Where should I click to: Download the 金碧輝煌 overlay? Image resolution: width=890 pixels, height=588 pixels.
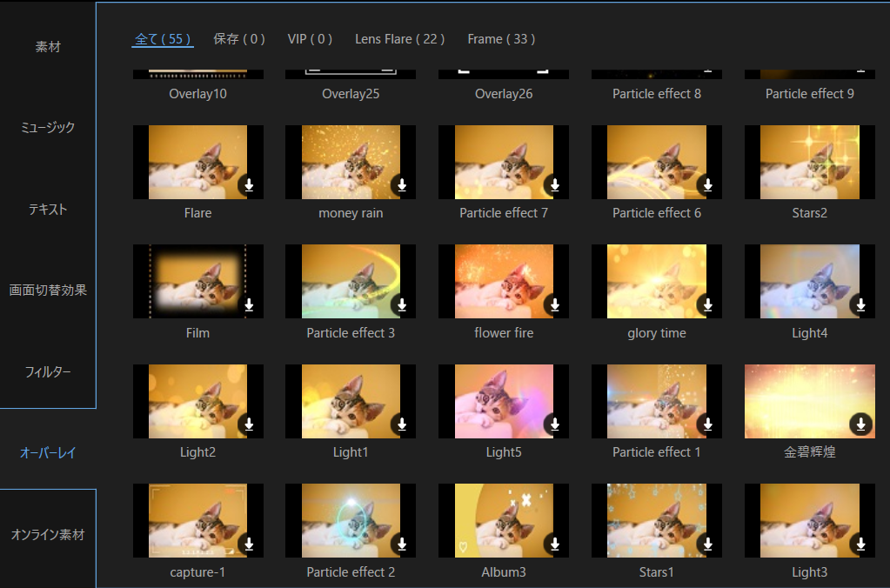[861, 424]
